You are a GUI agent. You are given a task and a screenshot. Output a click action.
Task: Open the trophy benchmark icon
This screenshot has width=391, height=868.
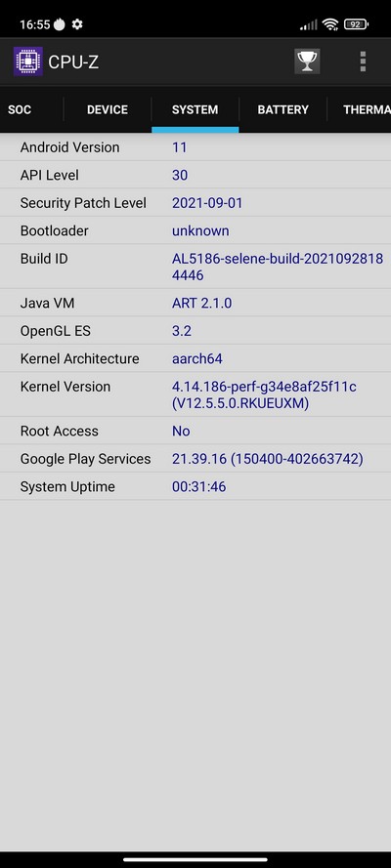click(x=307, y=62)
